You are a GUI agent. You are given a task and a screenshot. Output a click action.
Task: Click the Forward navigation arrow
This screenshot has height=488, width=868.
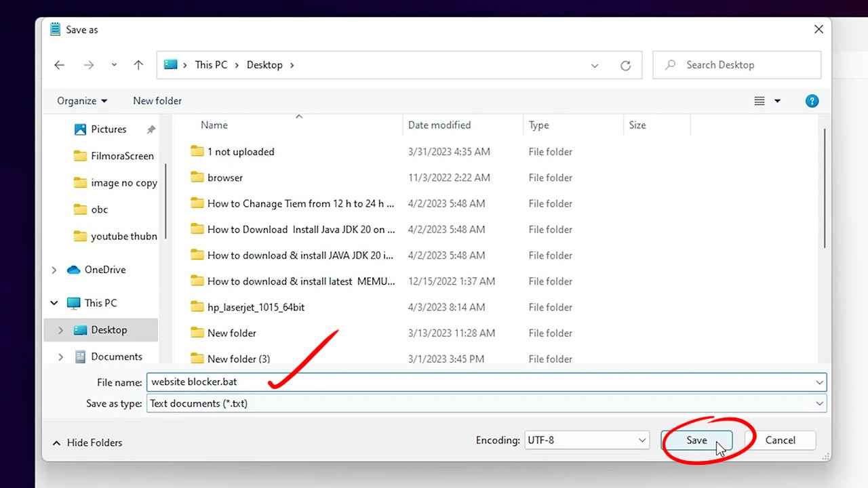point(89,65)
